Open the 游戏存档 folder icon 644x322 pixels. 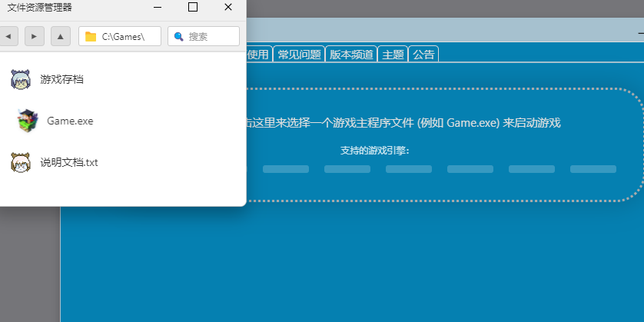[x=20, y=79]
